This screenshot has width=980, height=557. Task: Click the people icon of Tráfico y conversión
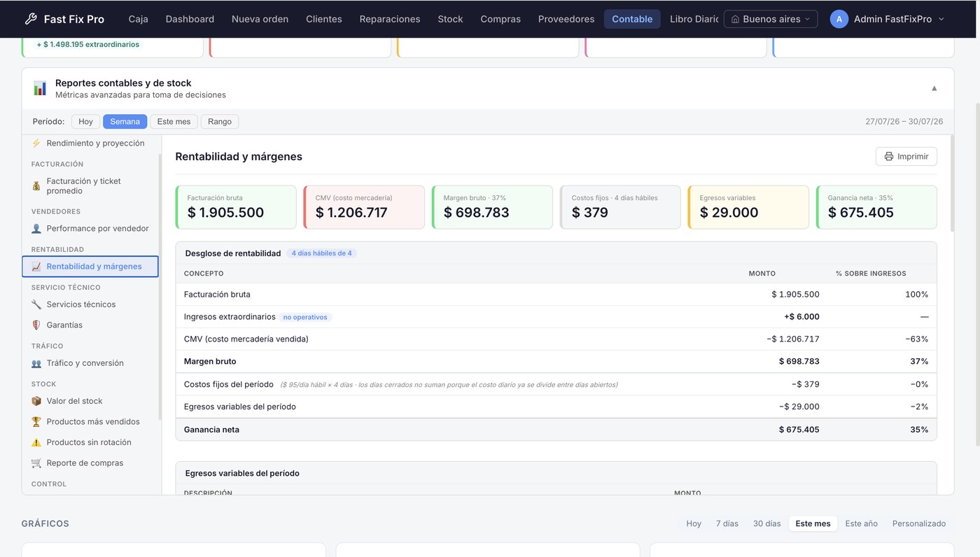[36, 363]
